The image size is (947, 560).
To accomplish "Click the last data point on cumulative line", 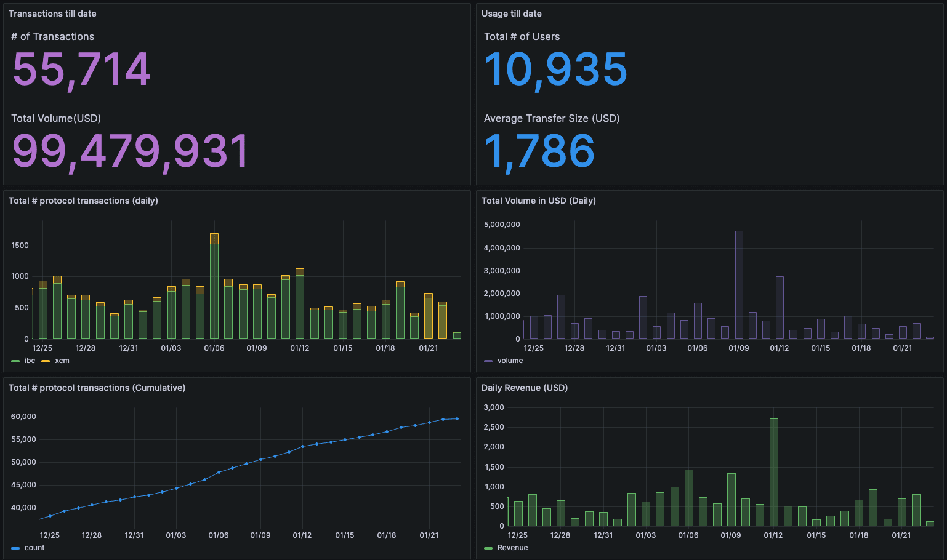I will click(x=457, y=418).
